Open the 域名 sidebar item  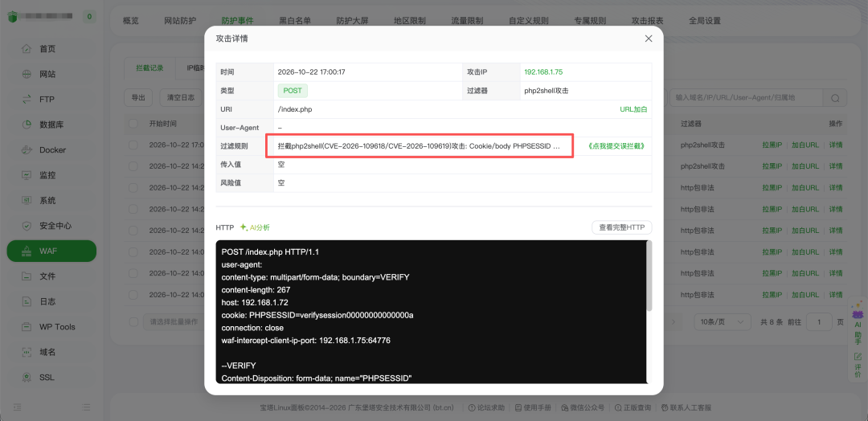51,352
